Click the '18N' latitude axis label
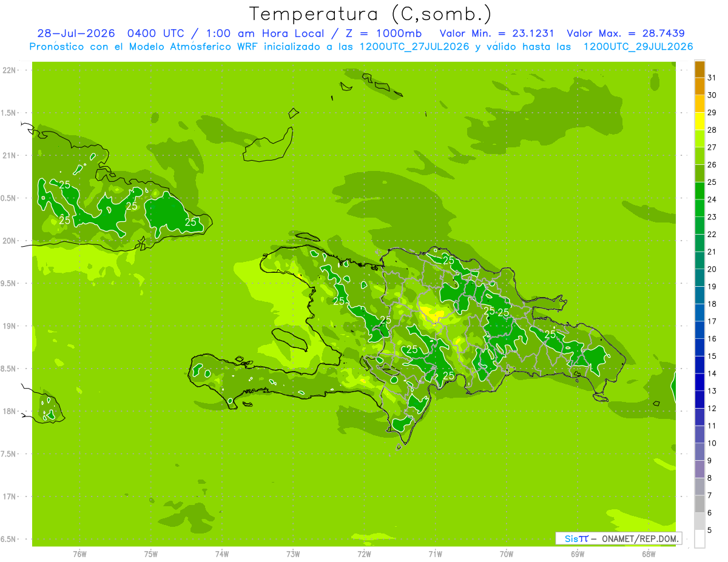The width and height of the screenshot is (728, 562). pyautogui.click(x=8, y=412)
